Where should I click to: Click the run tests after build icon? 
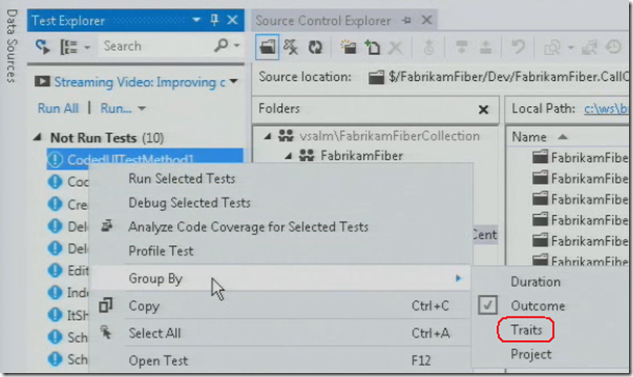[42, 46]
